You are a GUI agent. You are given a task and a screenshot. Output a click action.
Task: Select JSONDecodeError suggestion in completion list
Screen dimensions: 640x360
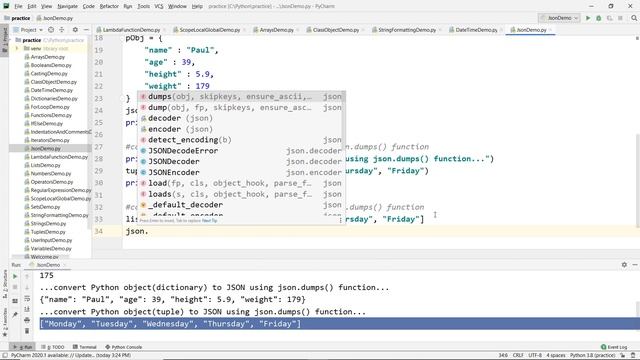(241, 151)
